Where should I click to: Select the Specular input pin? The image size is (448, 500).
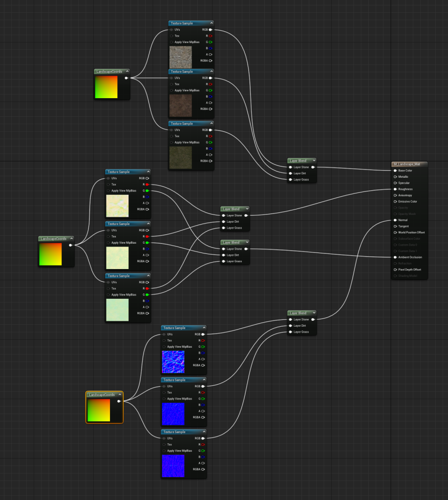395,183
